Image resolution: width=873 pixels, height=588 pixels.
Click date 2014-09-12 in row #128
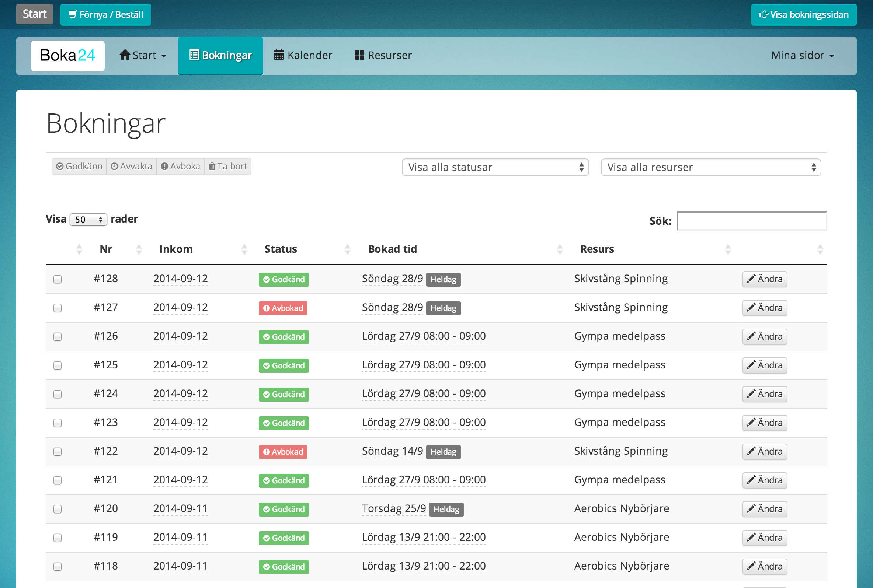(180, 279)
